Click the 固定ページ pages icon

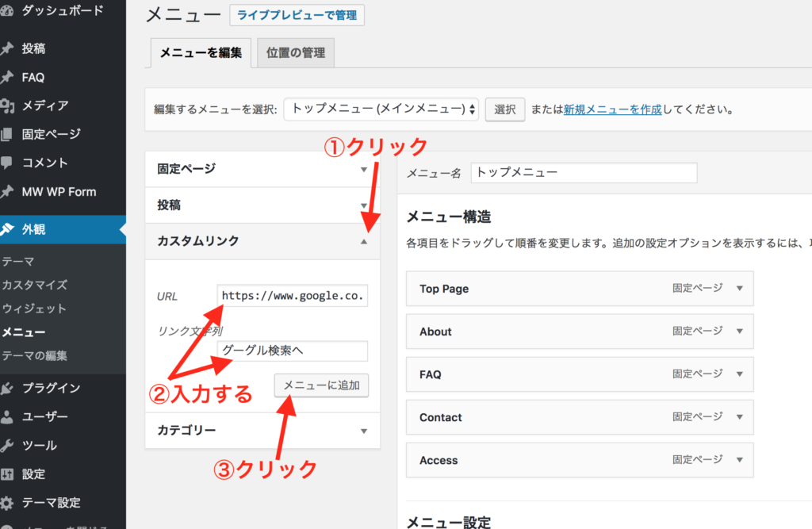tap(7, 134)
